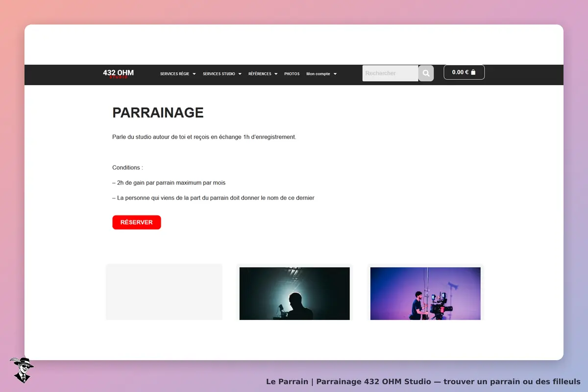Focus the Rechercher search field
The width and height of the screenshot is (588, 392).
click(x=391, y=73)
